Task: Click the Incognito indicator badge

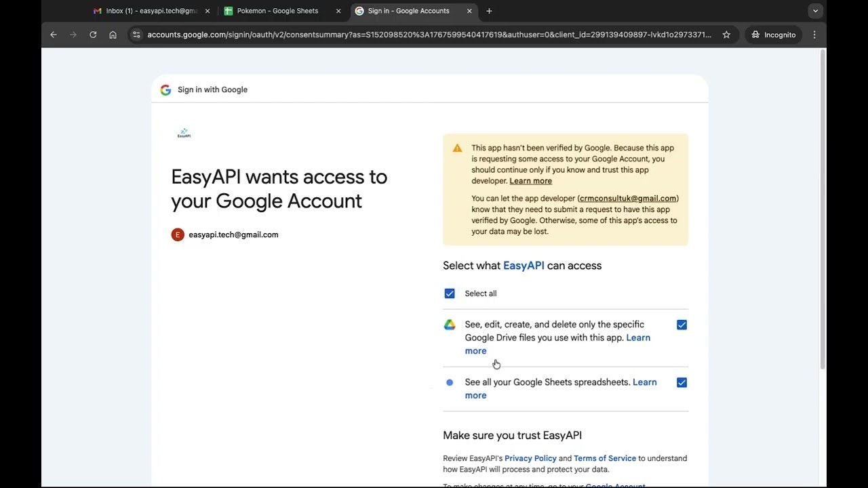Action: pyautogui.click(x=773, y=35)
